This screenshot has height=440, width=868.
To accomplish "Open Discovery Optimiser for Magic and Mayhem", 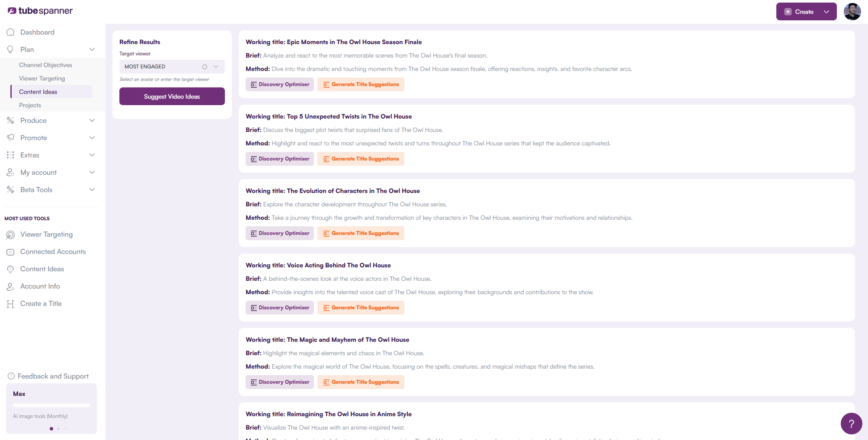I will (x=280, y=382).
